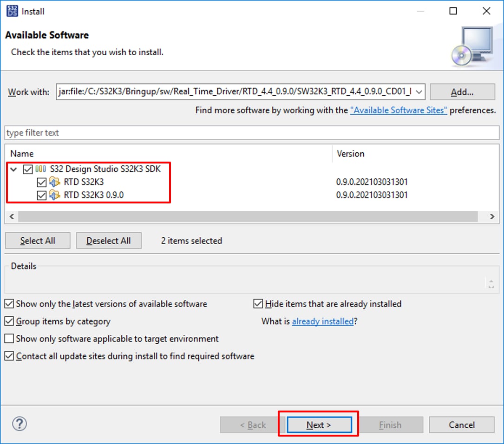Focus the type filter text field

point(251,133)
